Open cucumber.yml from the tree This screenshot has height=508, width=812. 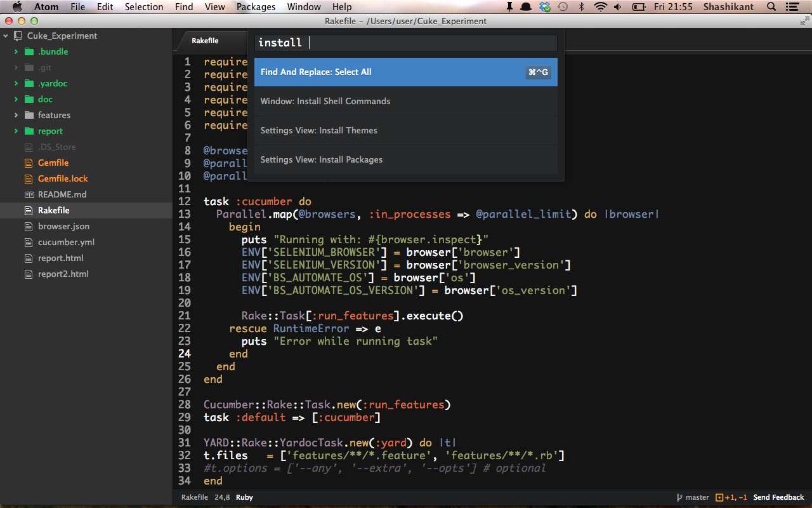click(66, 242)
